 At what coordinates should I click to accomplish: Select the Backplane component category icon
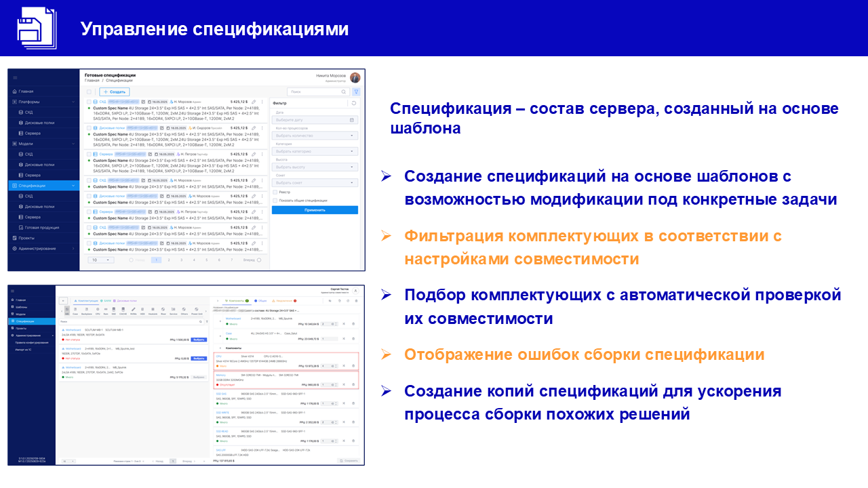pyautogui.click(x=87, y=312)
